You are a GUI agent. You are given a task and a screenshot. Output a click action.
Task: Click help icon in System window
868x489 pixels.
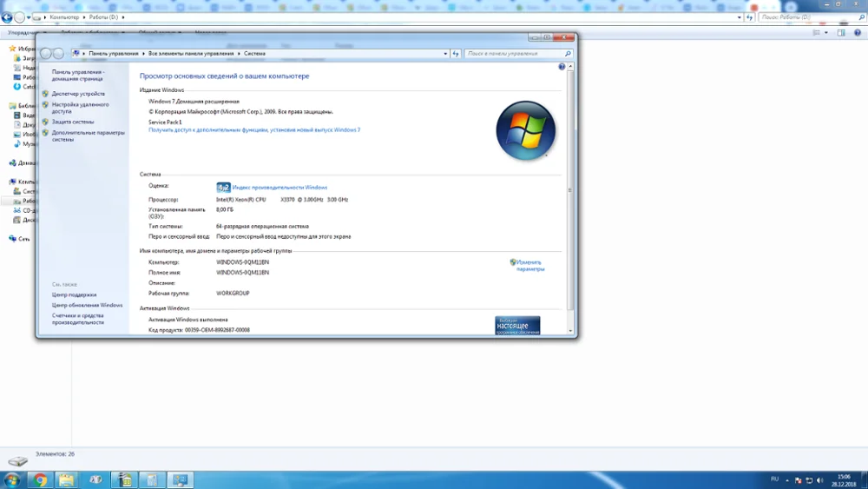pyautogui.click(x=562, y=67)
